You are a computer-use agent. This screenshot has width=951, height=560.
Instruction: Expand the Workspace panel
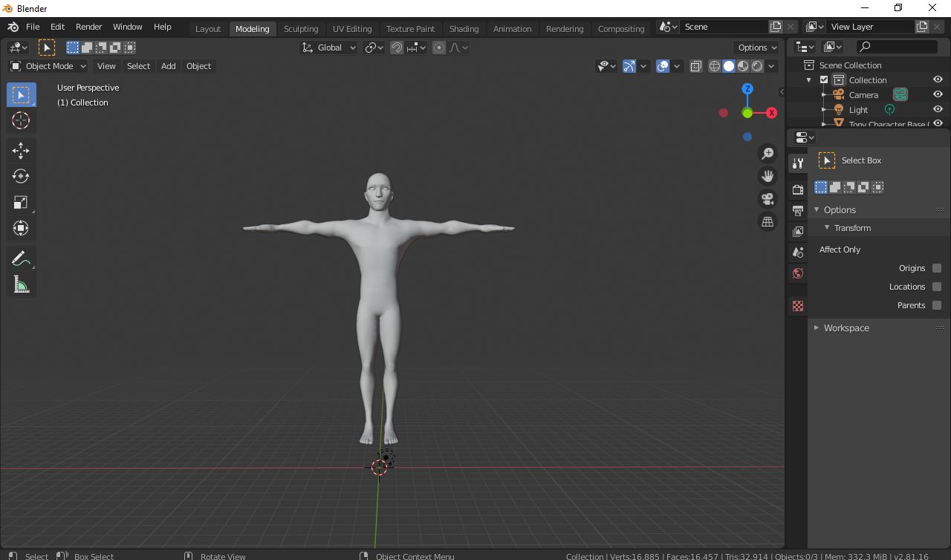pyautogui.click(x=817, y=328)
